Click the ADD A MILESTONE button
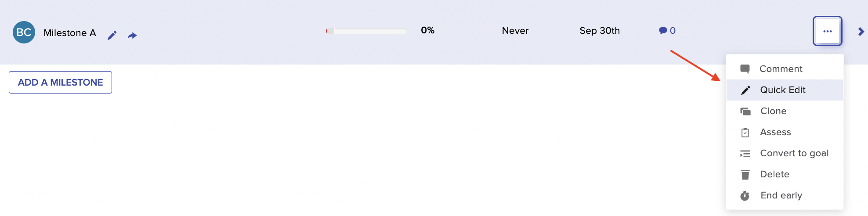 tap(61, 82)
